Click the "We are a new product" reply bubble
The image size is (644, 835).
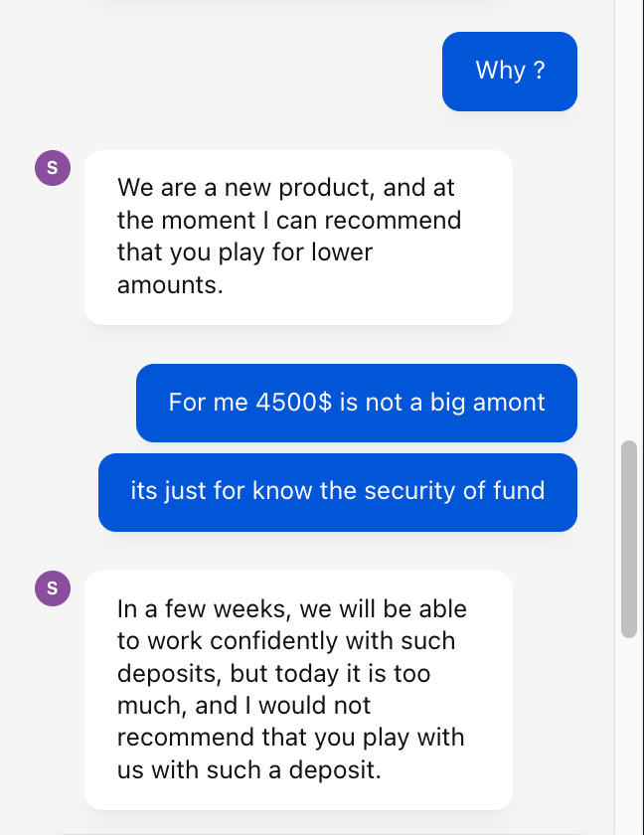[298, 237]
